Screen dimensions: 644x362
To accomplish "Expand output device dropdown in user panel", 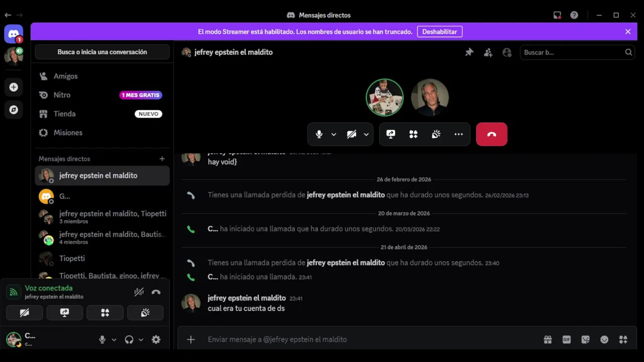I will [141, 339].
